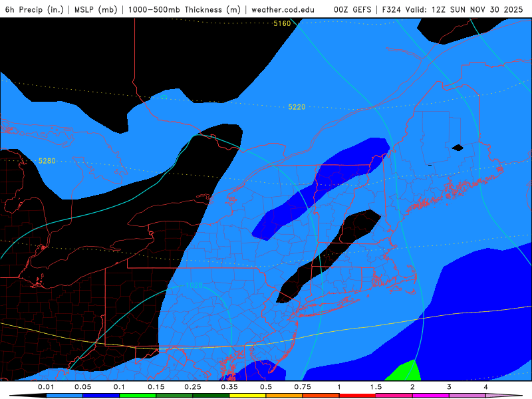This screenshot has height=399, width=532.
Task: Click the '0.15' legend value
Action: coord(156,387)
